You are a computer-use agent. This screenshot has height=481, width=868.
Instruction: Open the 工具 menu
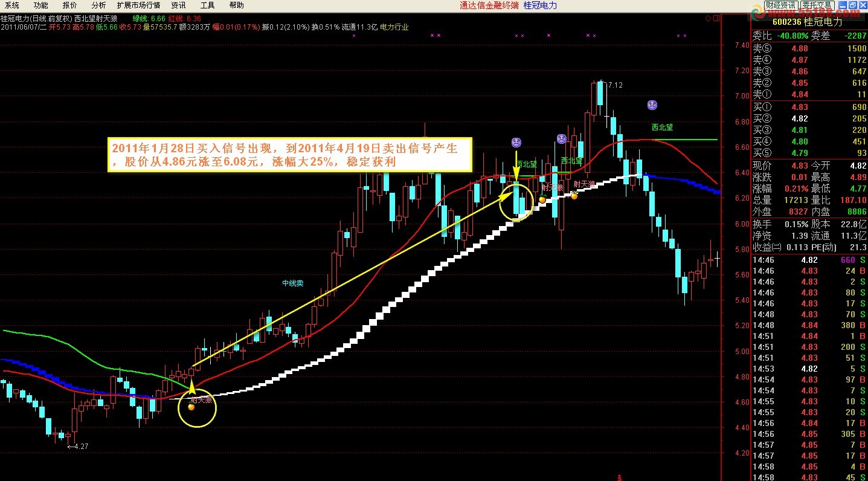click(x=208, y=5)
